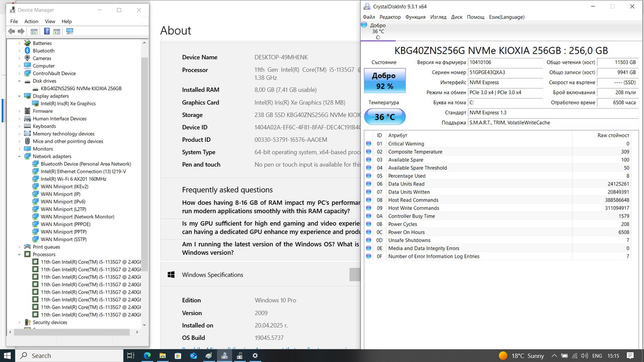Open FAQ about 8-16 GB RAM performance
This screenshot has width=644, height=362.
[272, 207]
